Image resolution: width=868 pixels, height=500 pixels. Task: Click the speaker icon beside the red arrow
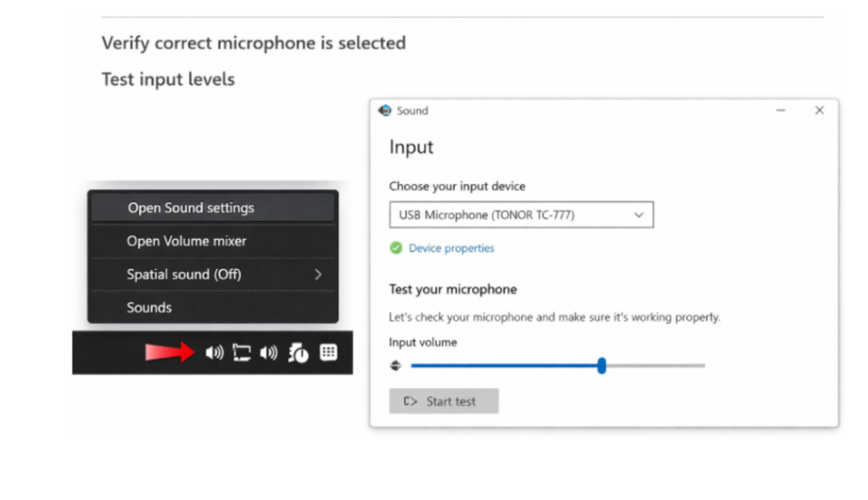213,353
